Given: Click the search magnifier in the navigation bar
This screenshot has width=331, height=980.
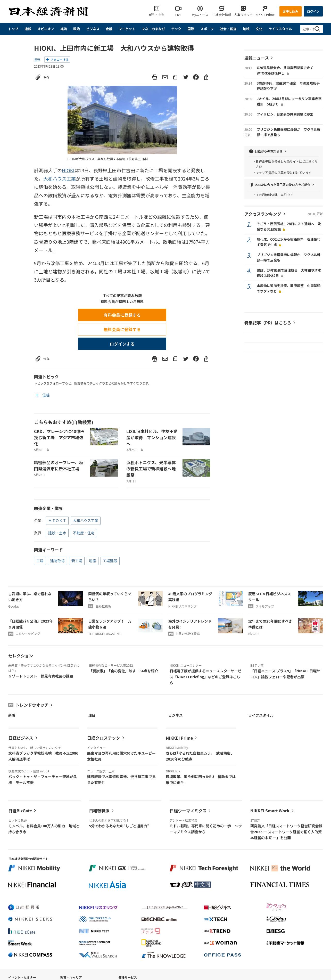Looking at the screenshot, I should click(x=317, y=29).
